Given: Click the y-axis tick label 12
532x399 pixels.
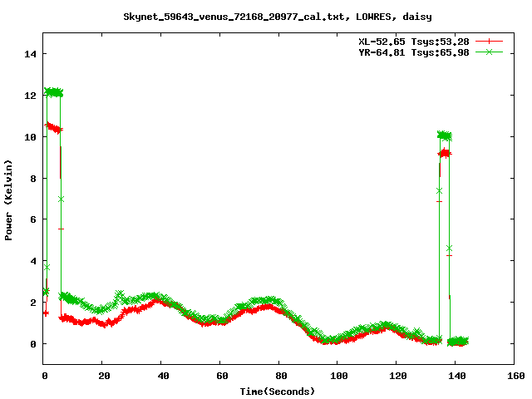Looking at the screenshot, I should tap(30, 96).
